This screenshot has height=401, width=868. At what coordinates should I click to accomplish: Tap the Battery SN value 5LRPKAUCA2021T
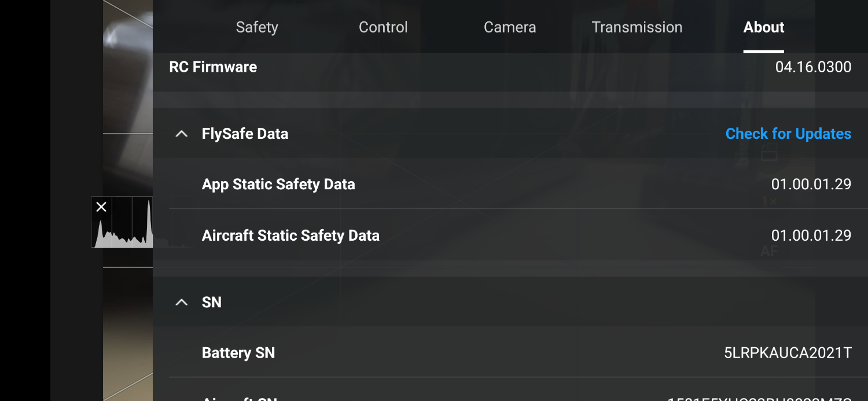(x=786, y=352)
